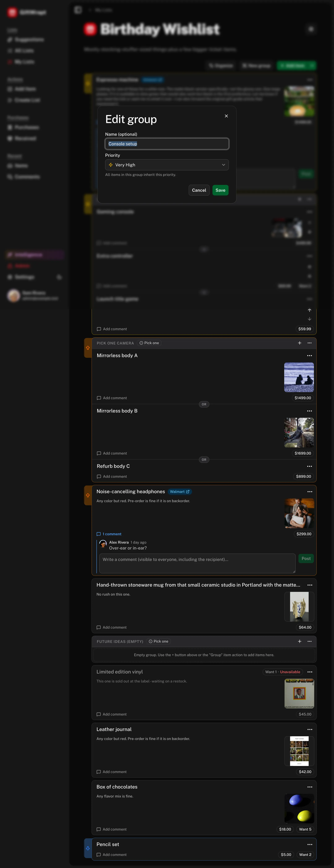Click the $1499.00 price badge
Viewport: 334px width, 868px height.
(x=303, y=398)
